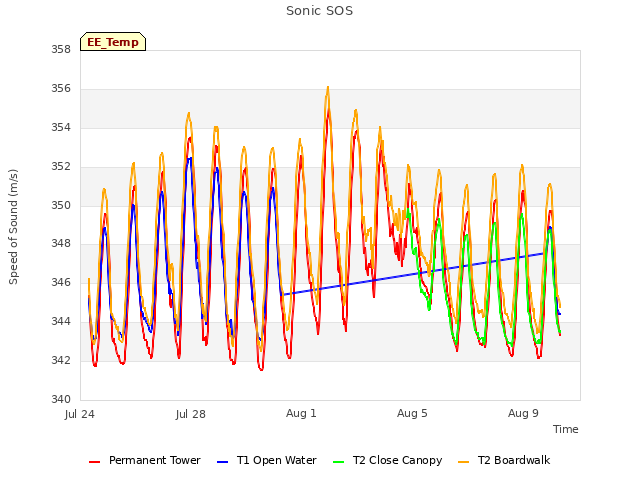Click the 356 y-axis tick label
This screenshot has height=480, width=640.
[61, 89]
